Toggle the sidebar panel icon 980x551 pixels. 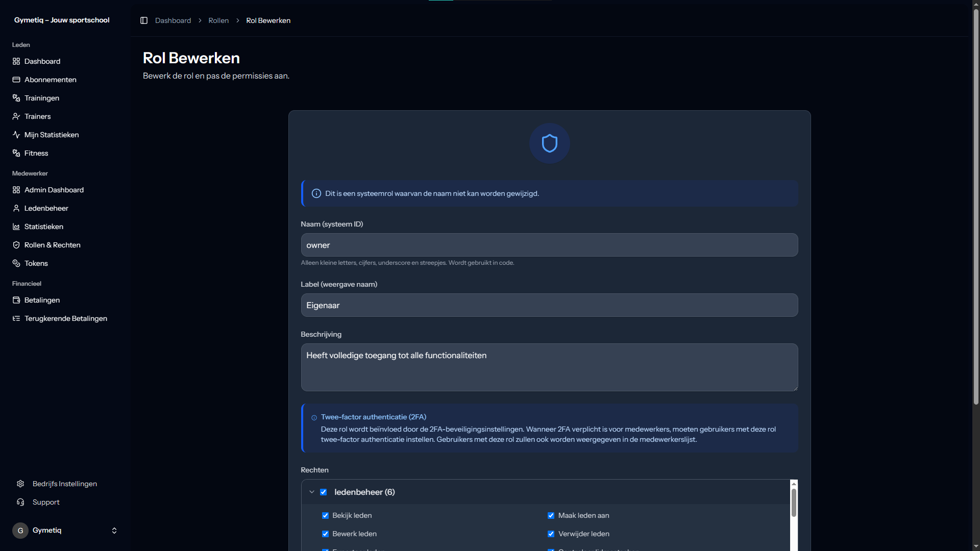click(144, 20)
